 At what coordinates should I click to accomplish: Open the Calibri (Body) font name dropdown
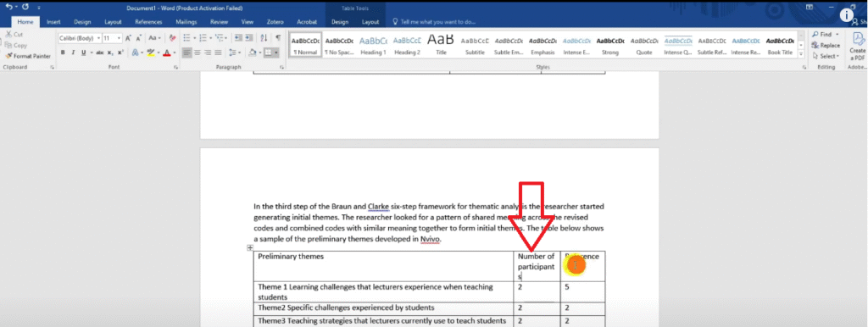(98, 38)
